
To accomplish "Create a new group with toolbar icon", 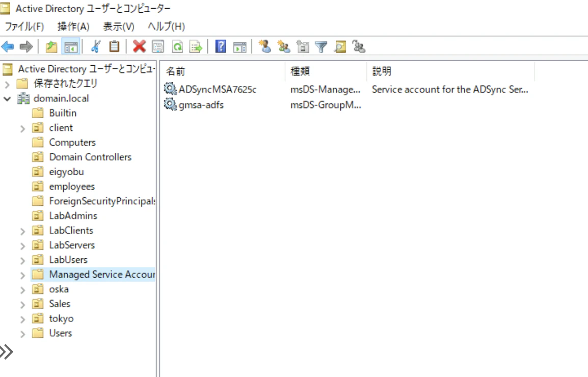I will [x=283, y=46].
